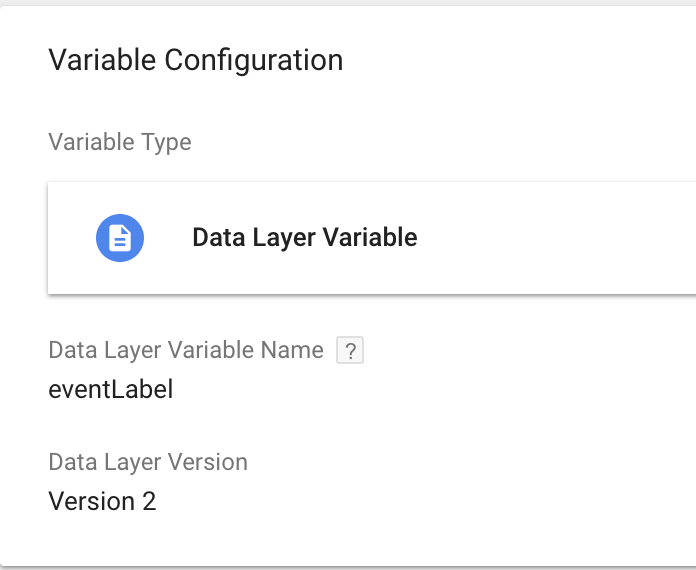
Task: Click the digit 2 in Version 2
Action: click(x=149, y=501)
